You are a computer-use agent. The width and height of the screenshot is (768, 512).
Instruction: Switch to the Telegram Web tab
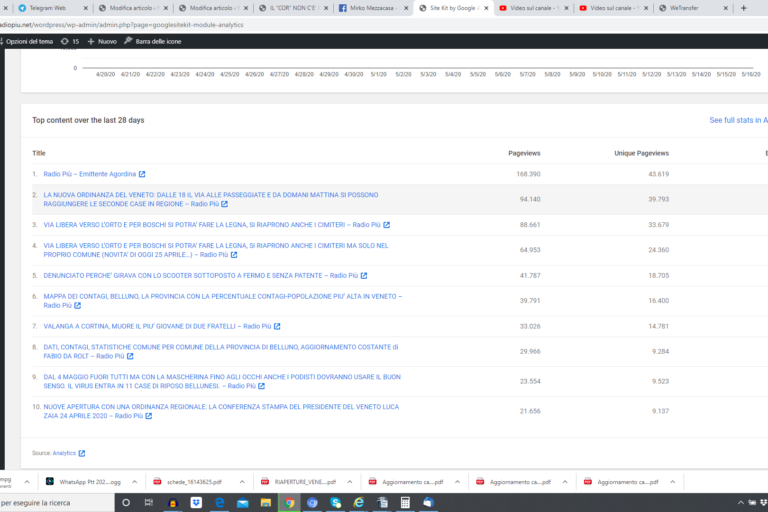tap(45, 8)
